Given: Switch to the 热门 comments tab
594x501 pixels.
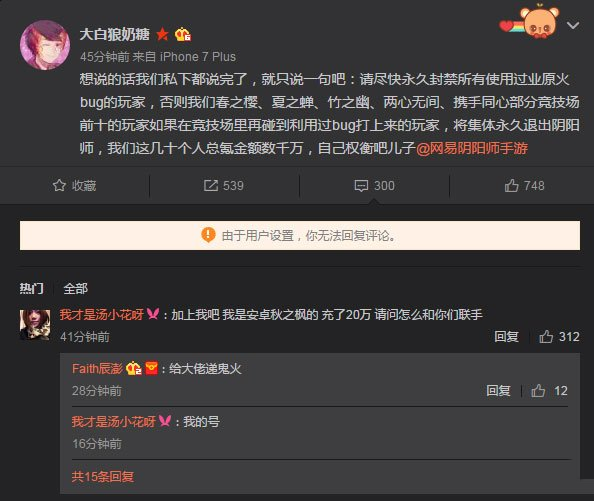Looking at the screenshot, I should (x=31, y=289).
